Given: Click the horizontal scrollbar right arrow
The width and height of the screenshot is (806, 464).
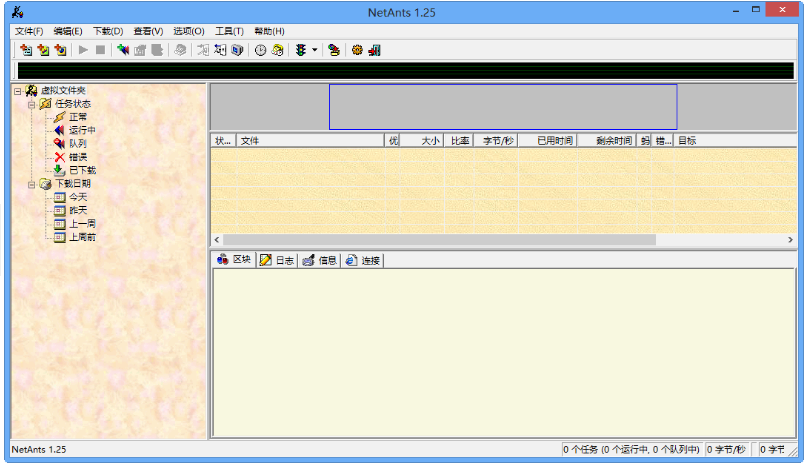Looking at the screenshot, I should pyautogui.click(x=790, y=240).
